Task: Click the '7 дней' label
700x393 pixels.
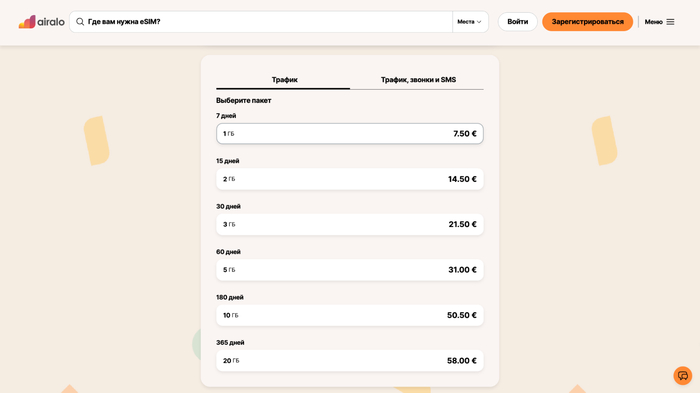Action: (x=226, y=116)
